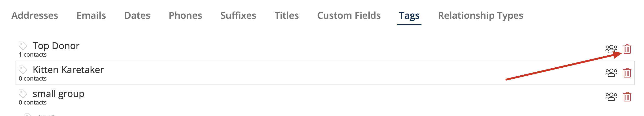Open the Suffixes tab
The height and width of the screenshot is (116, 644).
tap(238, 15)
